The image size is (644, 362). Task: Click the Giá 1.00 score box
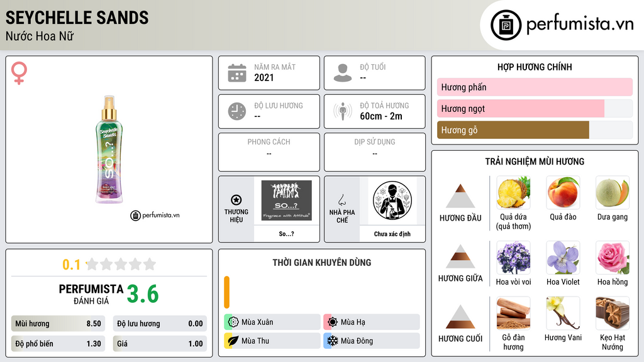[x=160, y=344]
